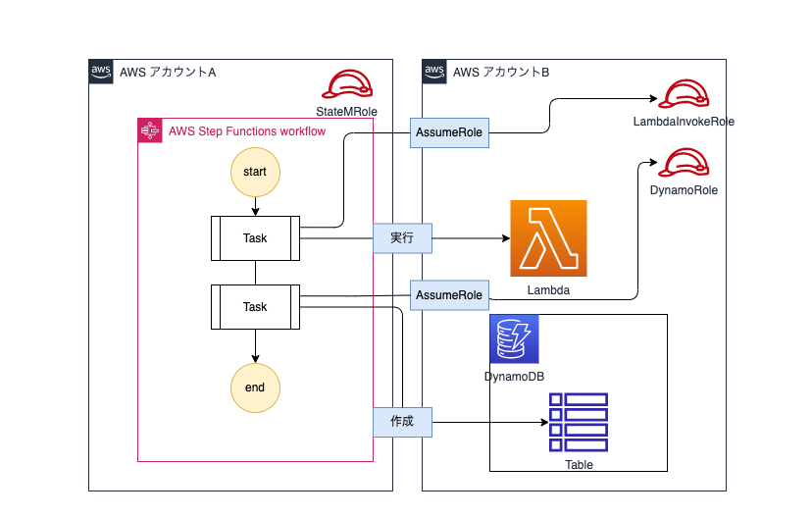Select the blue DynamoDB icon
Viewport: 812px width, 517px height.
coord(514,338)
